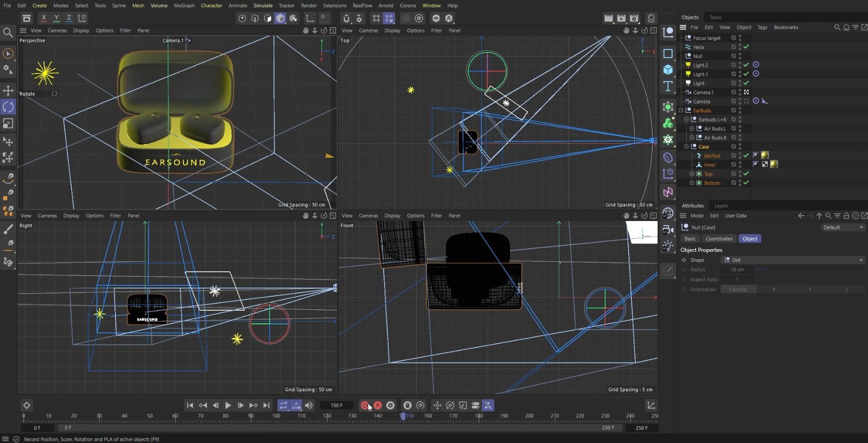This screenshot has width=868, height=443.
Task: Toggle rotation keyframe recording icon
Action: (x=450, y=405)
